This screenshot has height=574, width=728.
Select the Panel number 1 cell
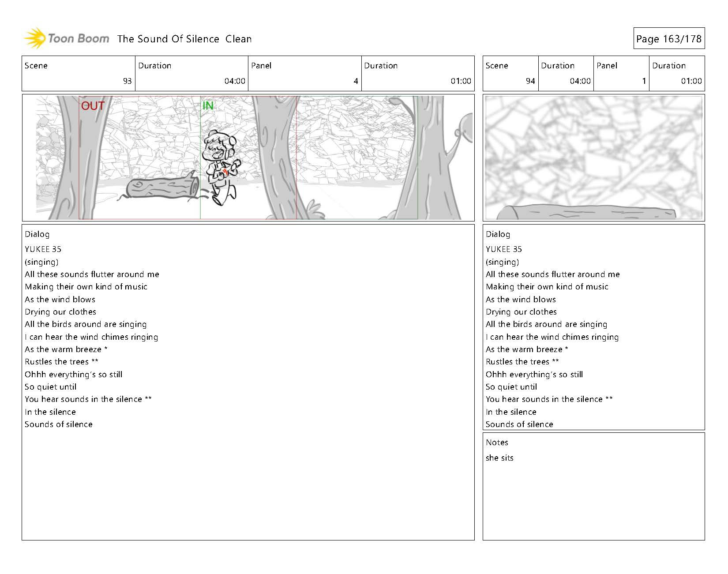(621, 74)
